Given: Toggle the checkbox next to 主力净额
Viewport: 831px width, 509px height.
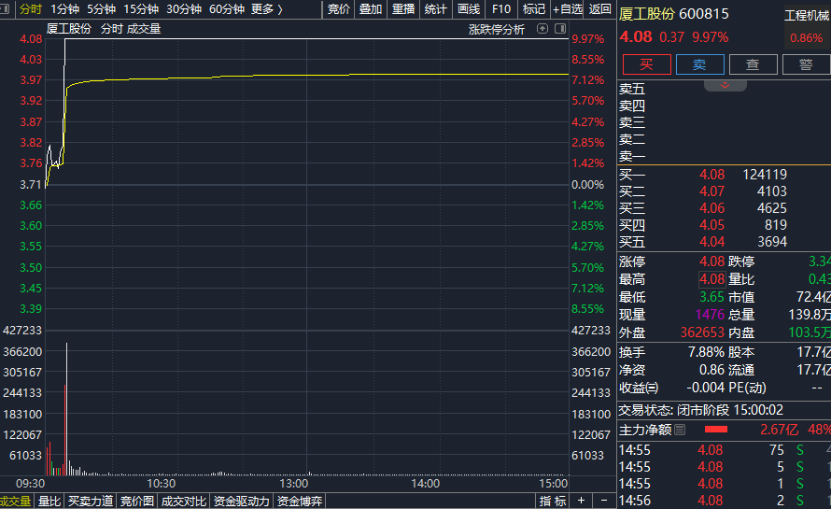Looking at the screenshot, I should [x=680, y=430].
